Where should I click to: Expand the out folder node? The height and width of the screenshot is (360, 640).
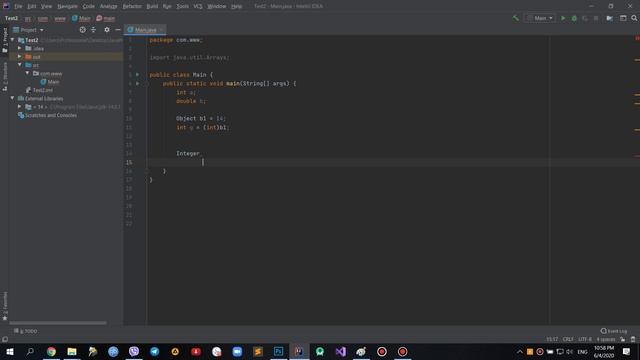coord(20,57)
